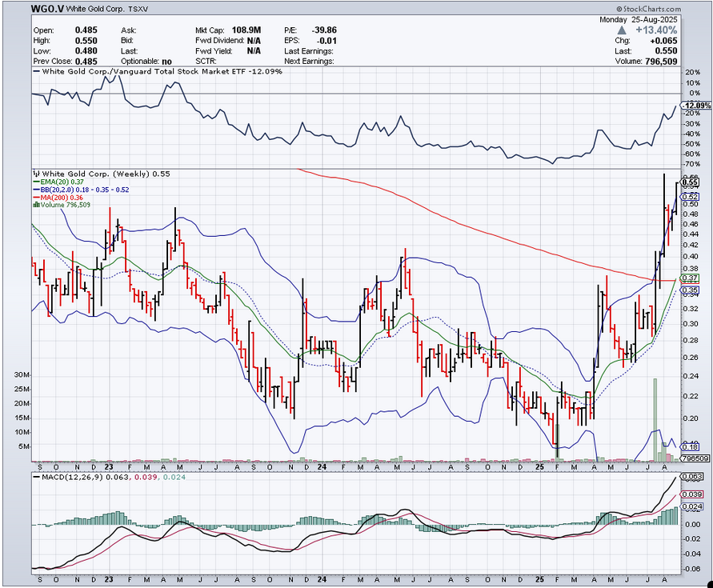The image size is (713, 588).
Task: Click the WGO.V ticker symbol in header
Action: (48, 9)
